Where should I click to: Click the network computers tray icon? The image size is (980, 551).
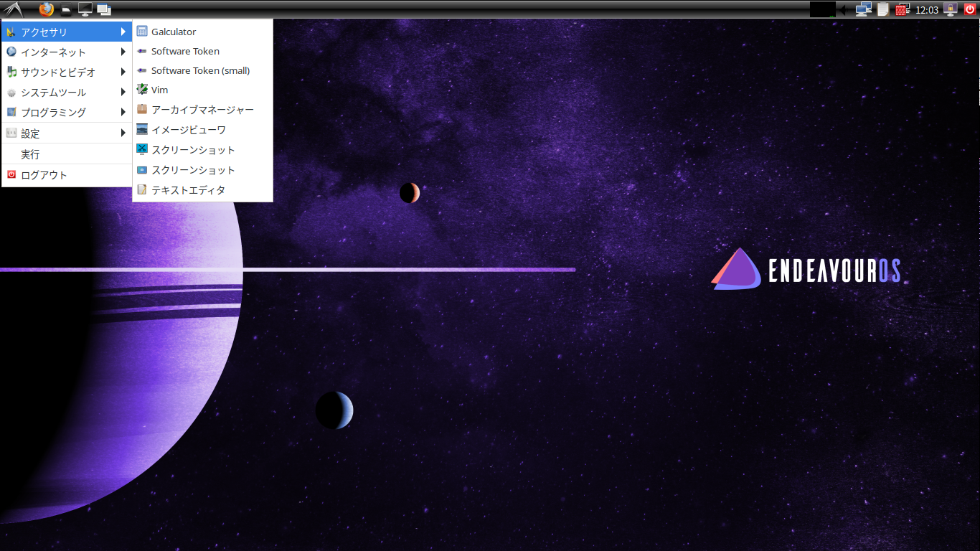point(864,9)
